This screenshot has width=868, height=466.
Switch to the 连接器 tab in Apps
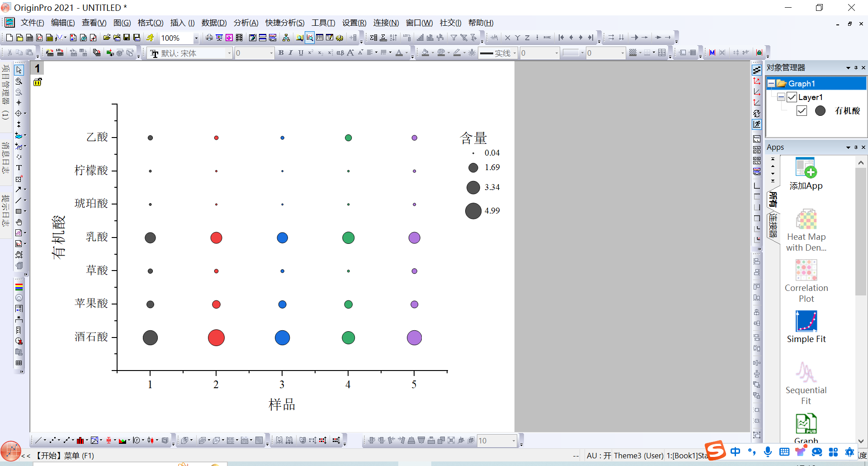pos(773,226)
